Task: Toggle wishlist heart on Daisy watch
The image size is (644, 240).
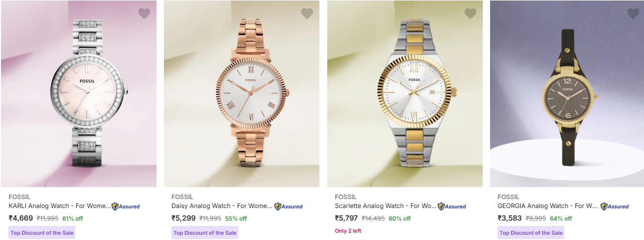Action: click(x=307, y=14)
